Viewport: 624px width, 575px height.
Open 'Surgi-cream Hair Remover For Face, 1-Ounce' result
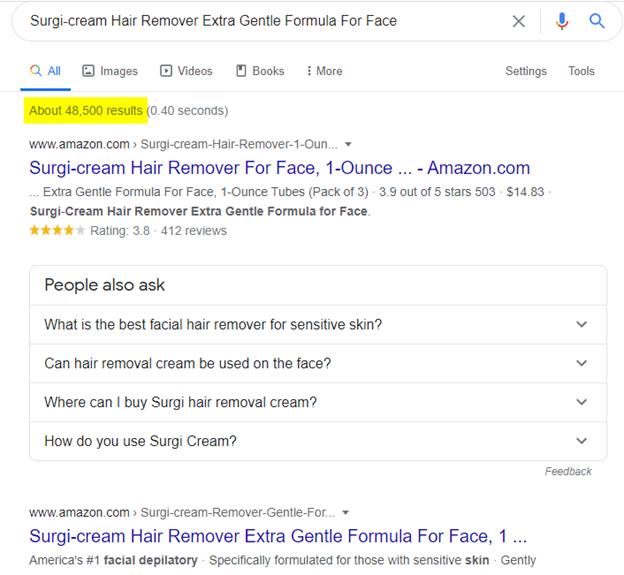click(279, 168)
